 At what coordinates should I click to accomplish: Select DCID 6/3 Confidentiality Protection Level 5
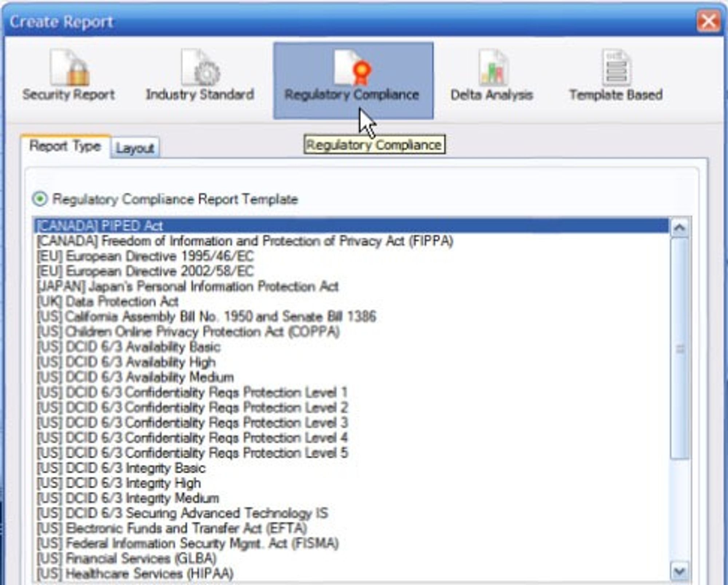click(352, 453)
